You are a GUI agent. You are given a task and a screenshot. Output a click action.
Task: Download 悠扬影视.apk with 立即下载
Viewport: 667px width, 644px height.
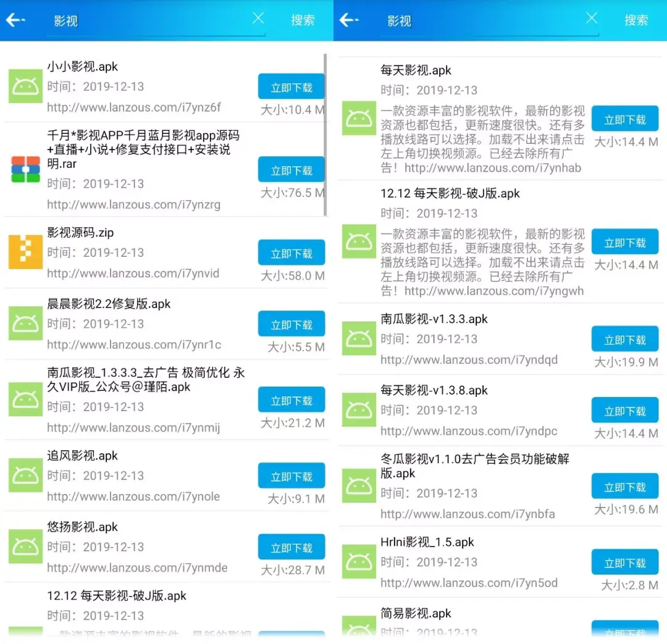(292, 546)
